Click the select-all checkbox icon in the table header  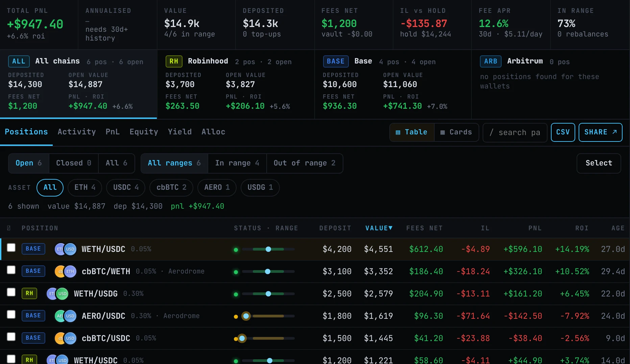click(9, 228)
